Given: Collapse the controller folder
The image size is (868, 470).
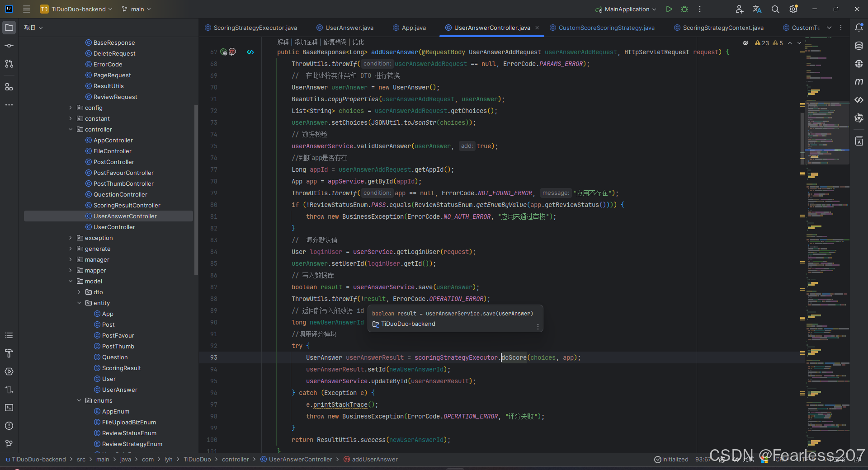Looking at the screenshot, I should coord(71,129).
